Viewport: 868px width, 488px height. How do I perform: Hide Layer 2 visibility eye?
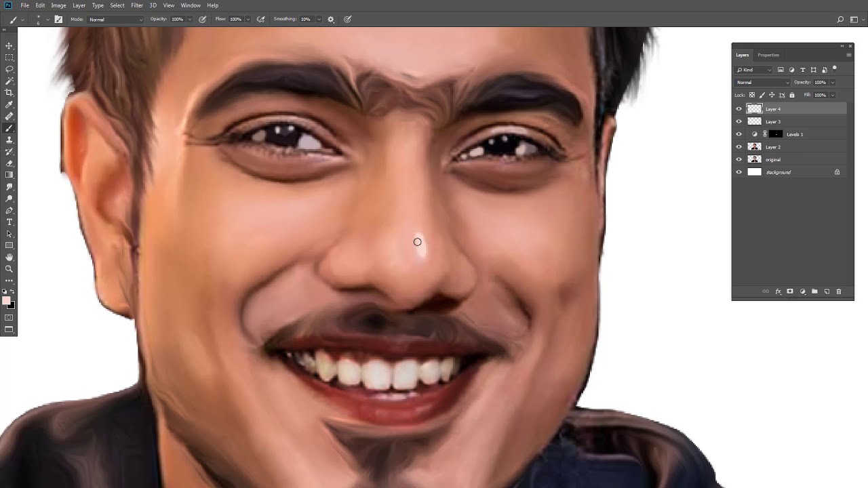tap(739, 146)
